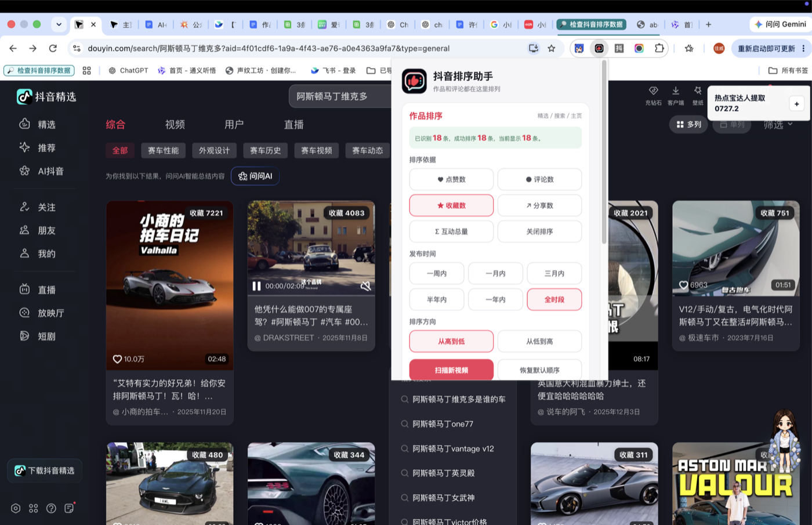Screen dimensions: 812x525
Task: Filter publish time to 一周内
Action: pos(437,273)
